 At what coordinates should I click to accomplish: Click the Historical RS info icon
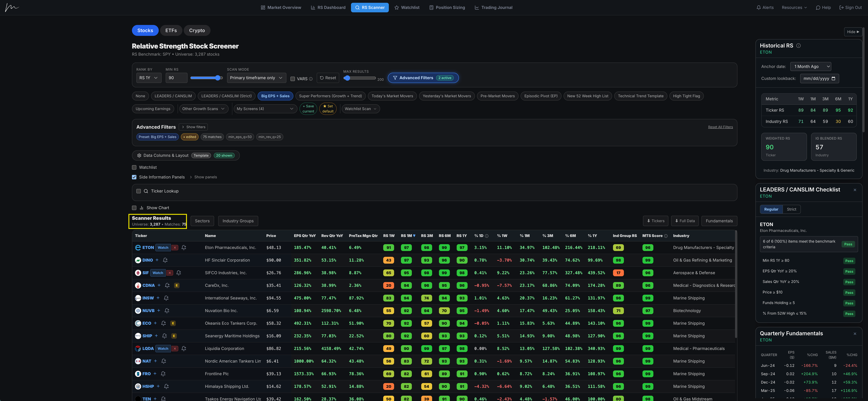coord(798,46)
